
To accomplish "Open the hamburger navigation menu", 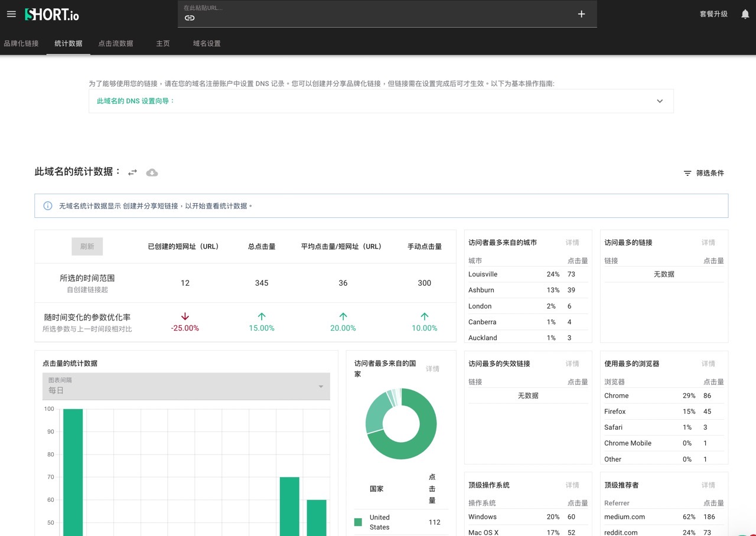I will [x=11, y=14].
